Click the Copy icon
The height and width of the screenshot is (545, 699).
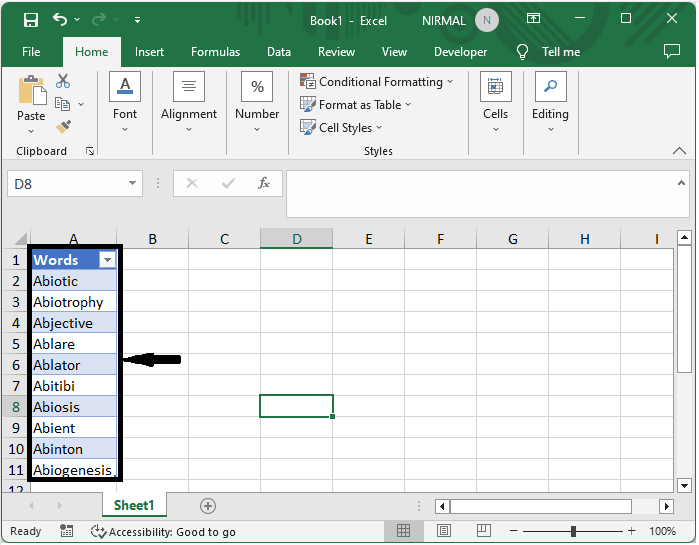coord(62,104)
